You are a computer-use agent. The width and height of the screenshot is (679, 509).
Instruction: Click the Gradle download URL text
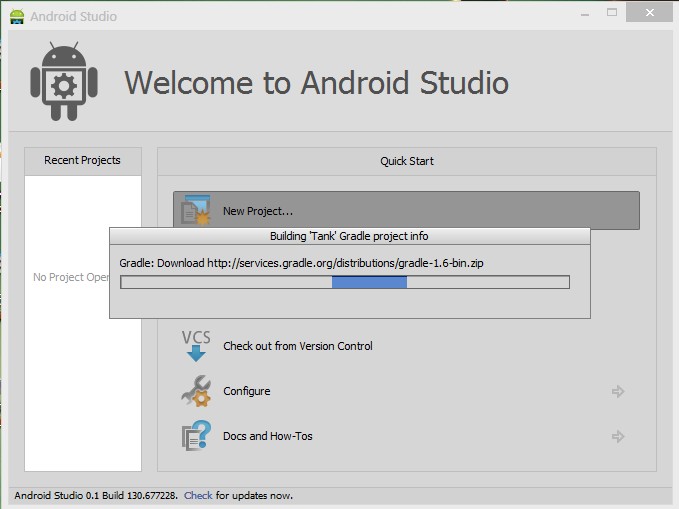click(345, 263)
